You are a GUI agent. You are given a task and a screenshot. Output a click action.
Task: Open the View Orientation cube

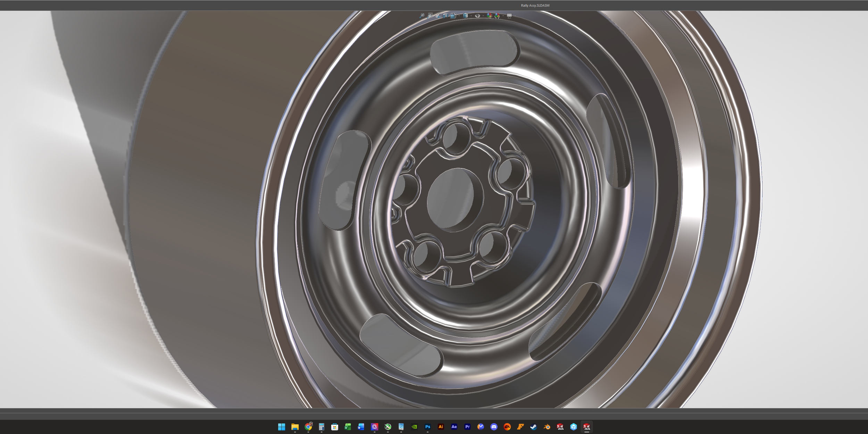coord(453,16)
